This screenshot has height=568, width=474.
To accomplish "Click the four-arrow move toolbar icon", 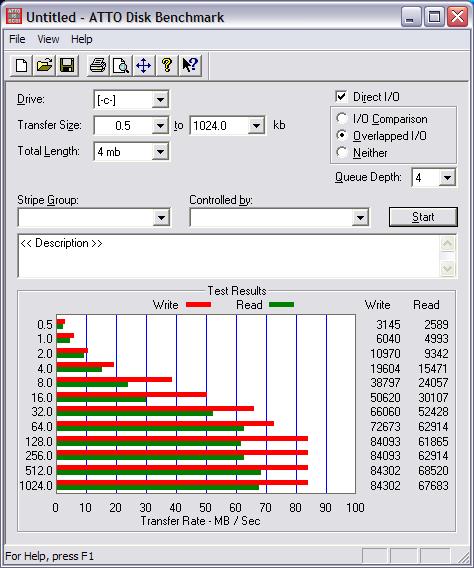I will 144,66.
